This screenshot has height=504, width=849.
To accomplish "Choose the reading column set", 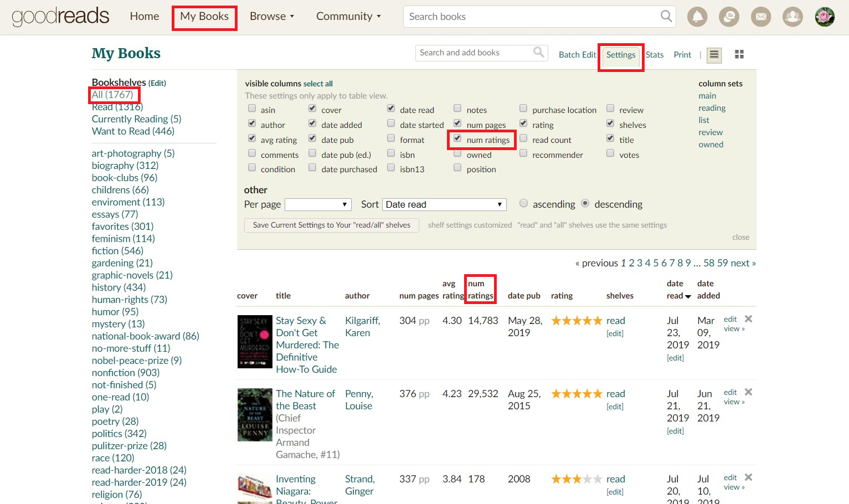I will (712, 108).
